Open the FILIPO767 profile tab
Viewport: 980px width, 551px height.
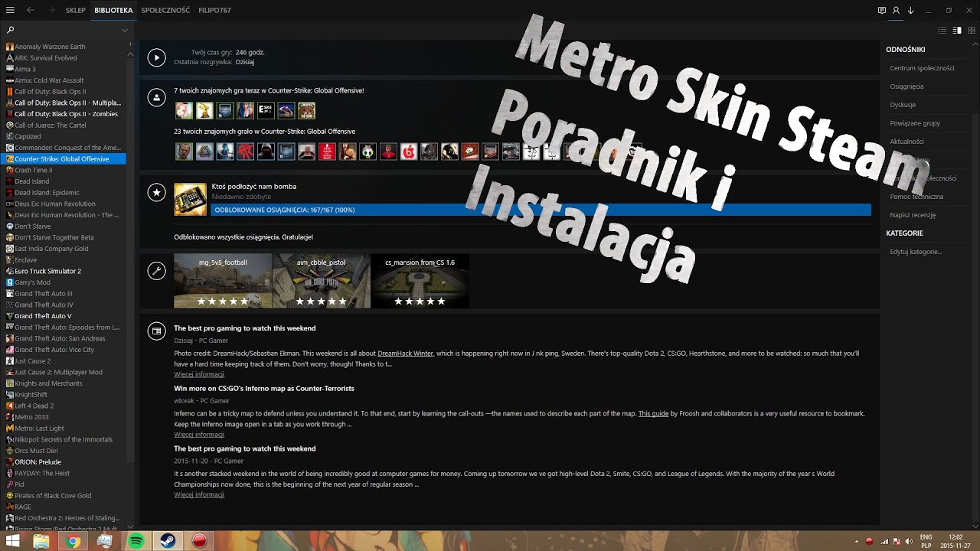[214, 11]
